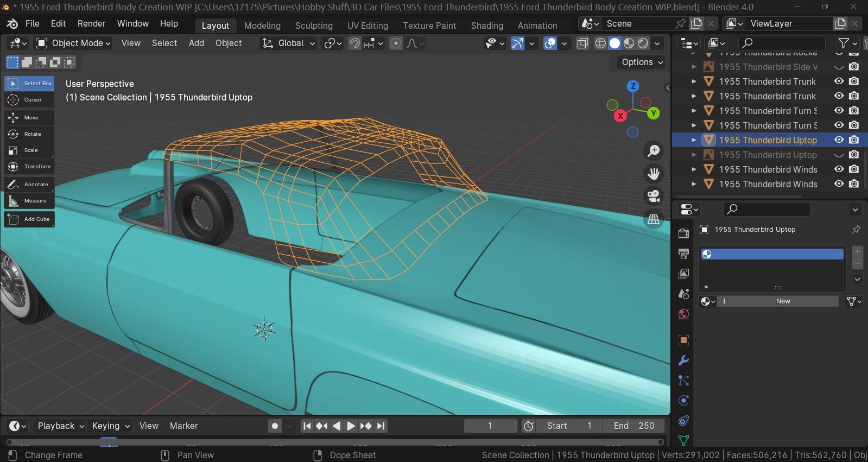Image resolution: width=868 pixels, height=462 pixels.
Task: Toggle X-ray mode in viewport header
Action: 582,43
